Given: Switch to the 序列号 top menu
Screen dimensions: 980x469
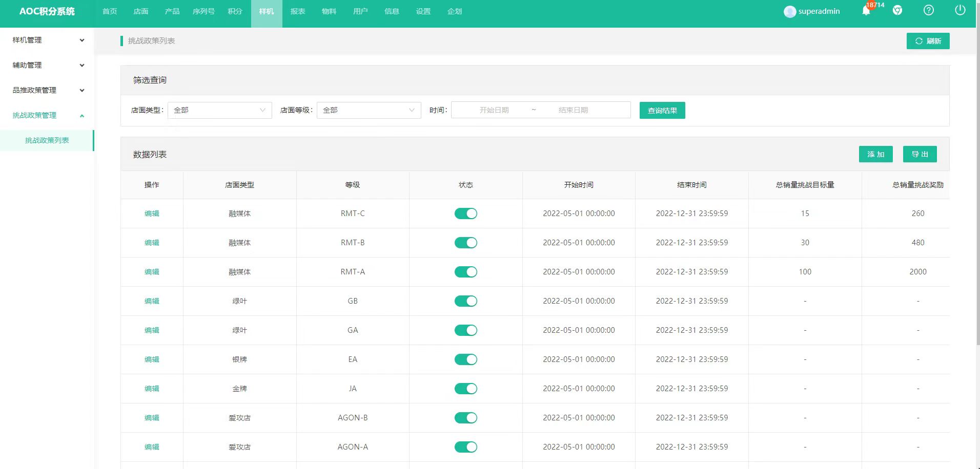Looking at the screenshot, I should click(x=203, y=11).
